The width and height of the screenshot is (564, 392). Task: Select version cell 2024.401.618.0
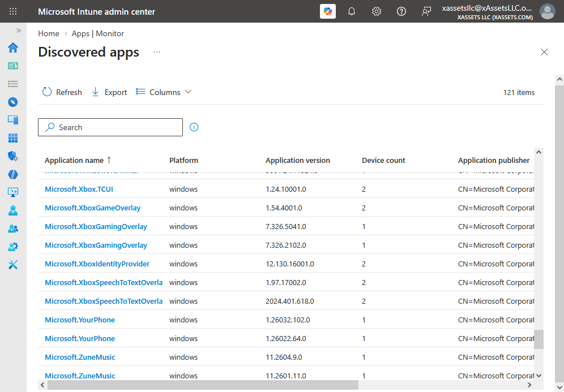[x=289, y=301]
